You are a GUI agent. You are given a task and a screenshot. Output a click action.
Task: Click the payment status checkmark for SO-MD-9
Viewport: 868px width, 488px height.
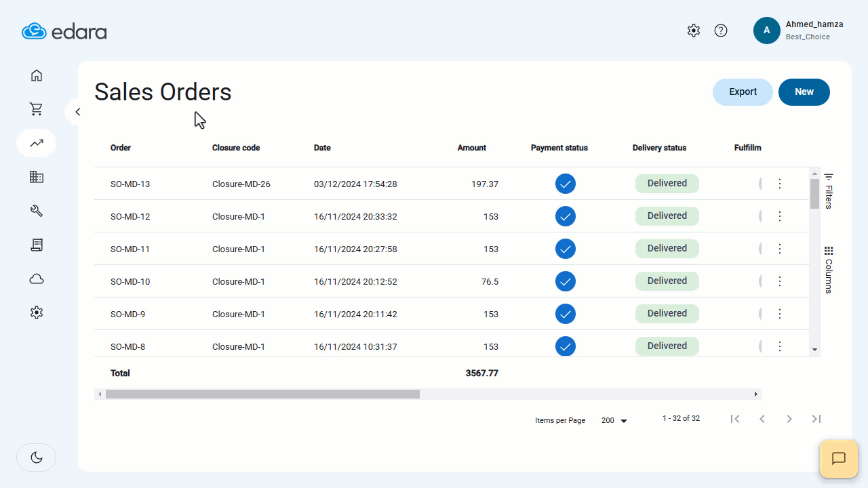pyautogui.click(x=566, y=314)
